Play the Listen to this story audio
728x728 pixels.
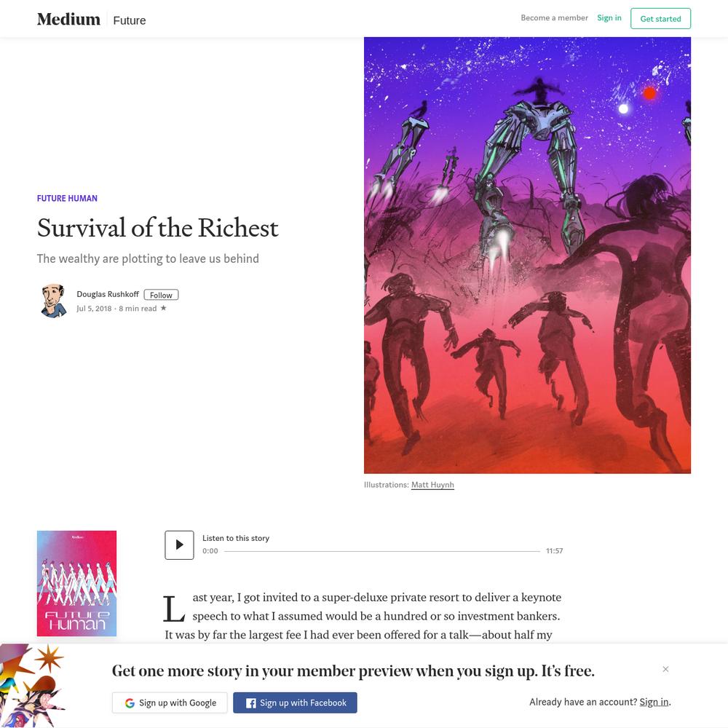point(179,545)
